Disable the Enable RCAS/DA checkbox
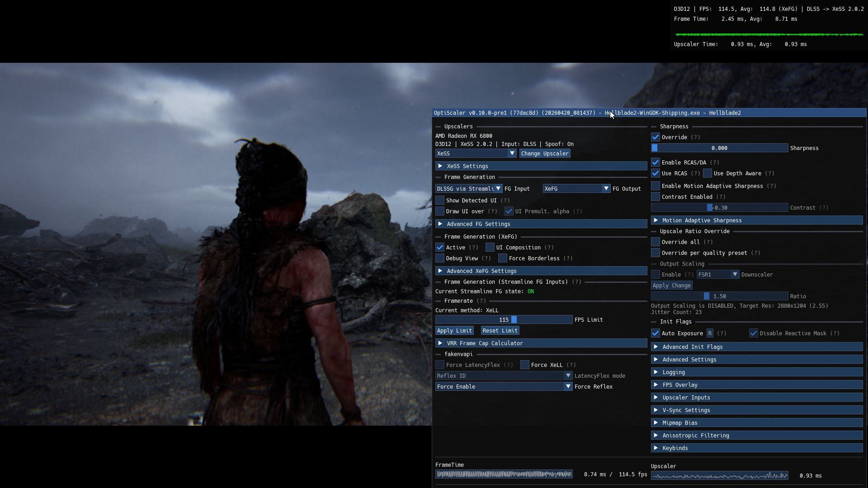This screenshot has height=488, width=868. pos(656,163)
